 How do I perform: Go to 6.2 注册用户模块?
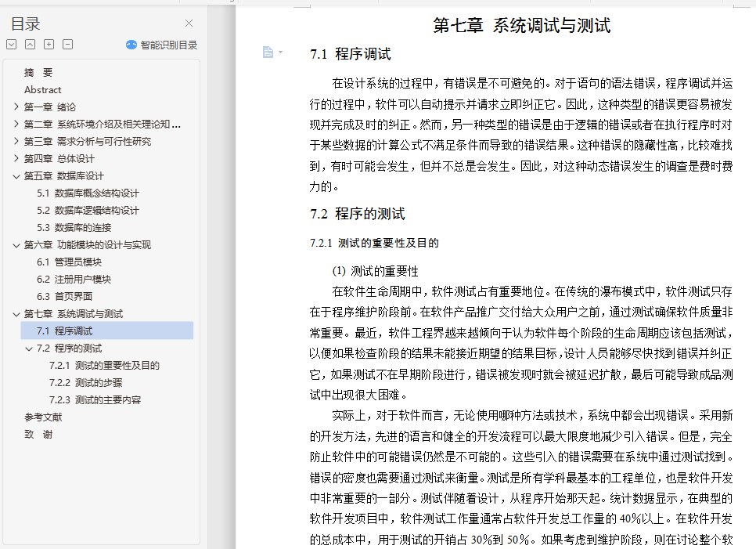point(74,280)
